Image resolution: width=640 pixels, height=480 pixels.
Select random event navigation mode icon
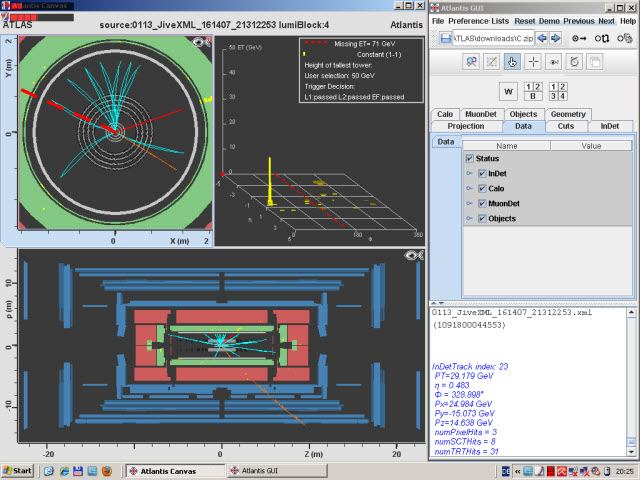[624, 38]
